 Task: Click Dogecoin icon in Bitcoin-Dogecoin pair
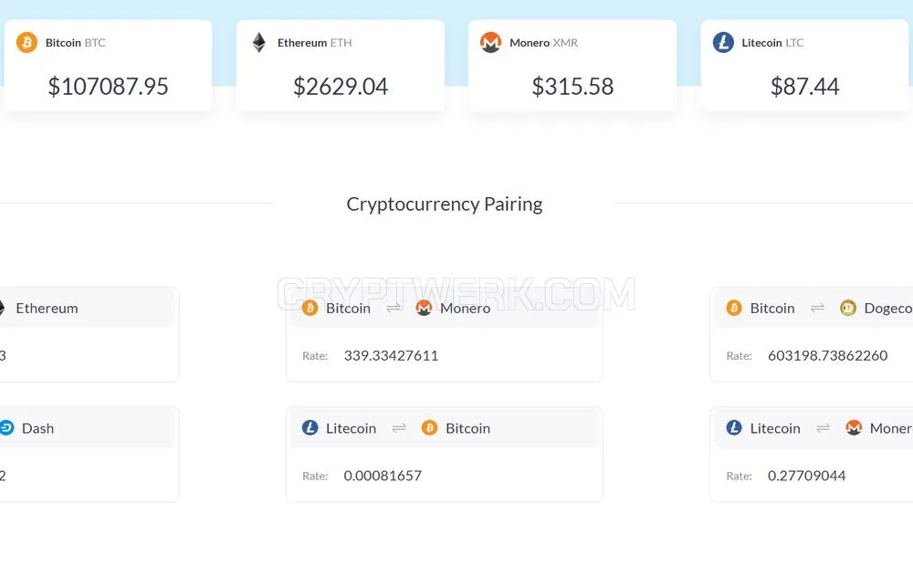point(848,308)
